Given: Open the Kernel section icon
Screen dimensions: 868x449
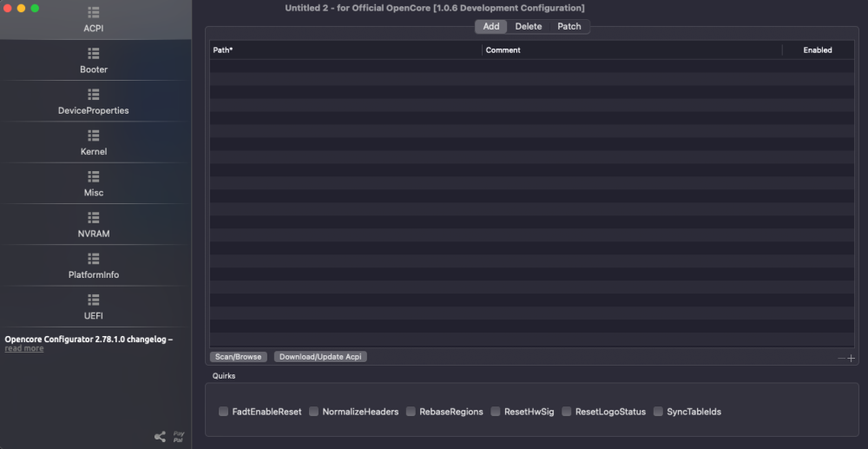Looking at the screenshot, I should pos(94,135).
